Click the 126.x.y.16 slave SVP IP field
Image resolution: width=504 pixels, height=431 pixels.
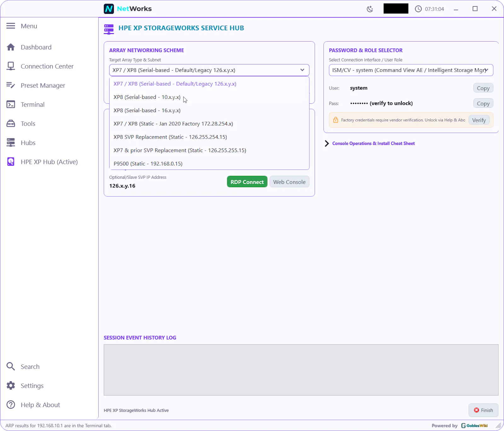click(x=122, y=186)
